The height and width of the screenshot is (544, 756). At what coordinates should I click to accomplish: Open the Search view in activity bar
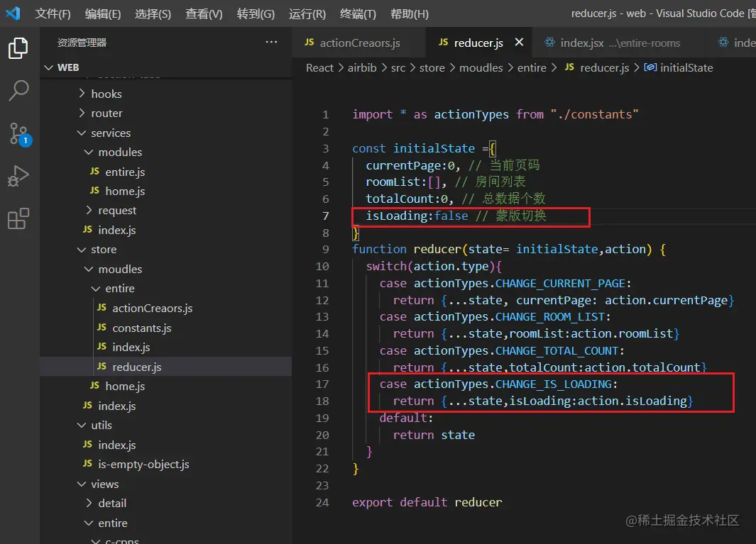pos(18,91)
